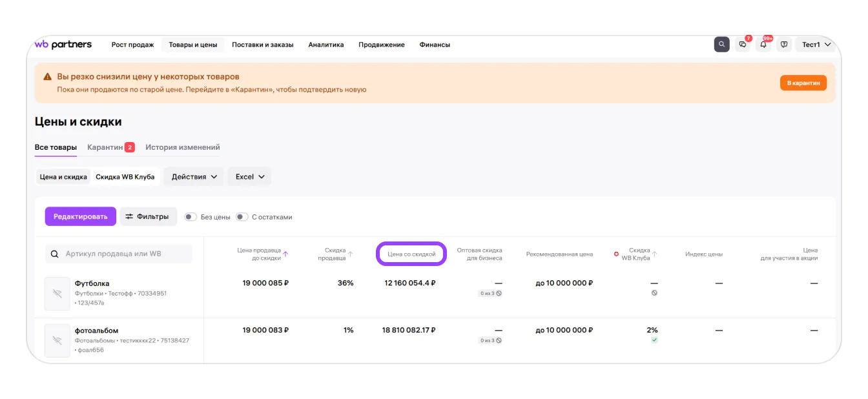
Task: Open the Товары и цены menu
Action: tap(192, 45)
